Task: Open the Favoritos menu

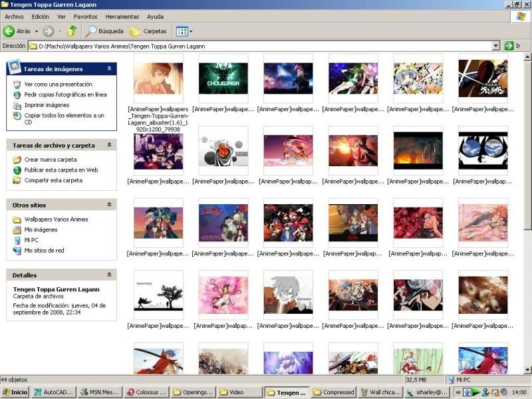Action: (86, 17)
